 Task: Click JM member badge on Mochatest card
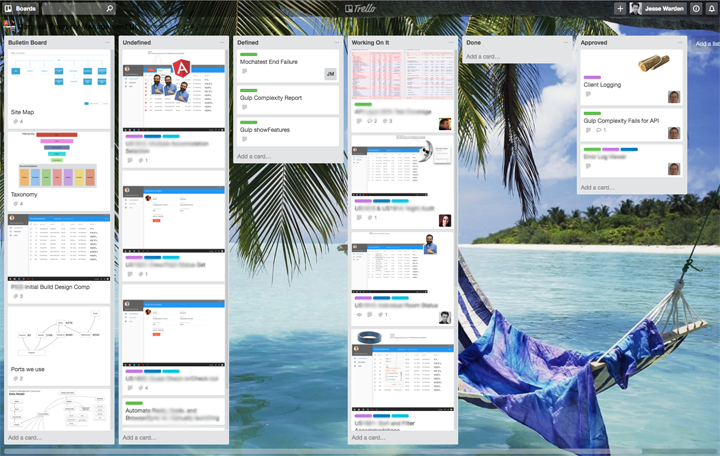point(330,73)
